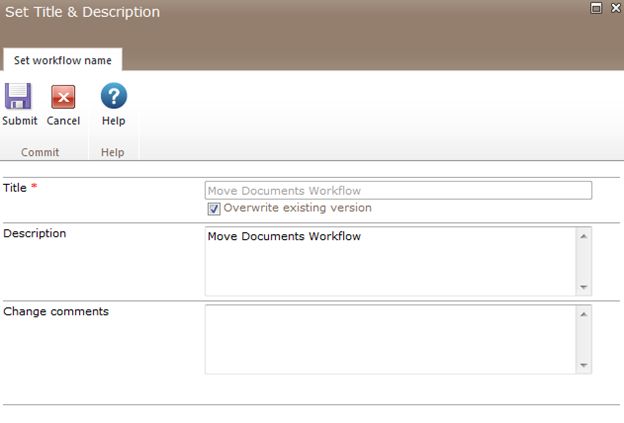Screen dimensions: 624x423
Task: Uncheck Overwrite existing version checkbox
Action: (x=214, y=209)
